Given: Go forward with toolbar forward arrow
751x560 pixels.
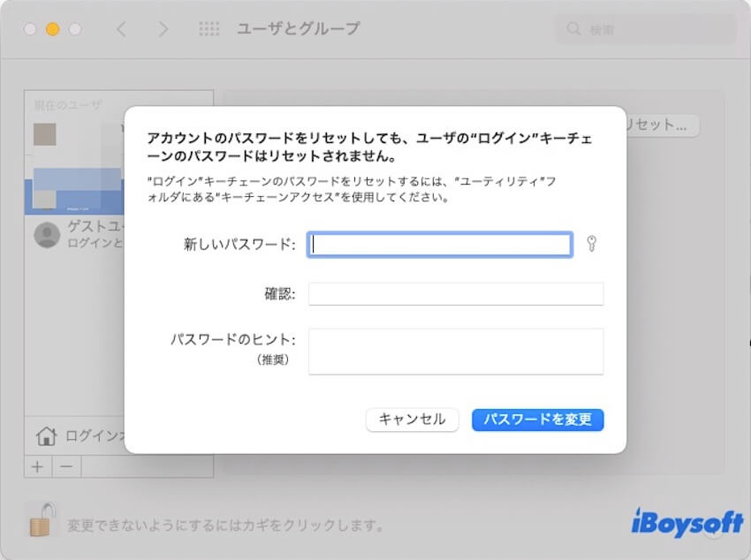Looking at the screenshot, I should 163,29.
